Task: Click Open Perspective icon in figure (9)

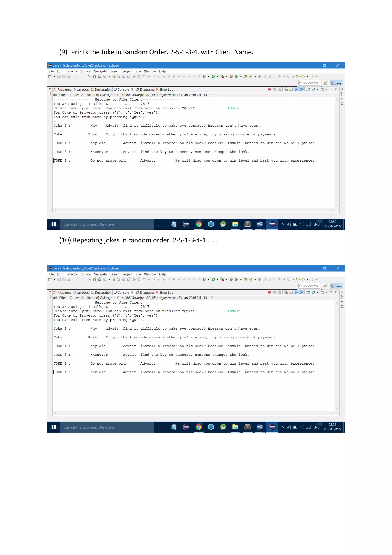Action: (x=326, y=83)
